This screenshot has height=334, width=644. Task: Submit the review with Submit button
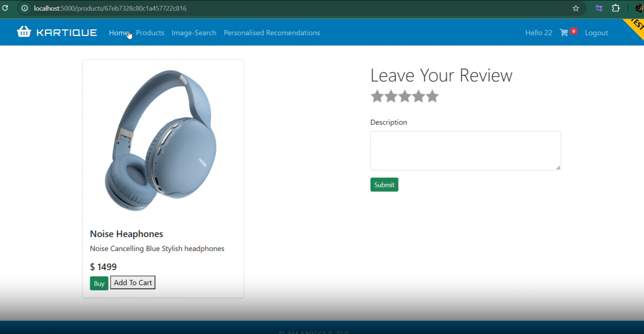[384, 185]
